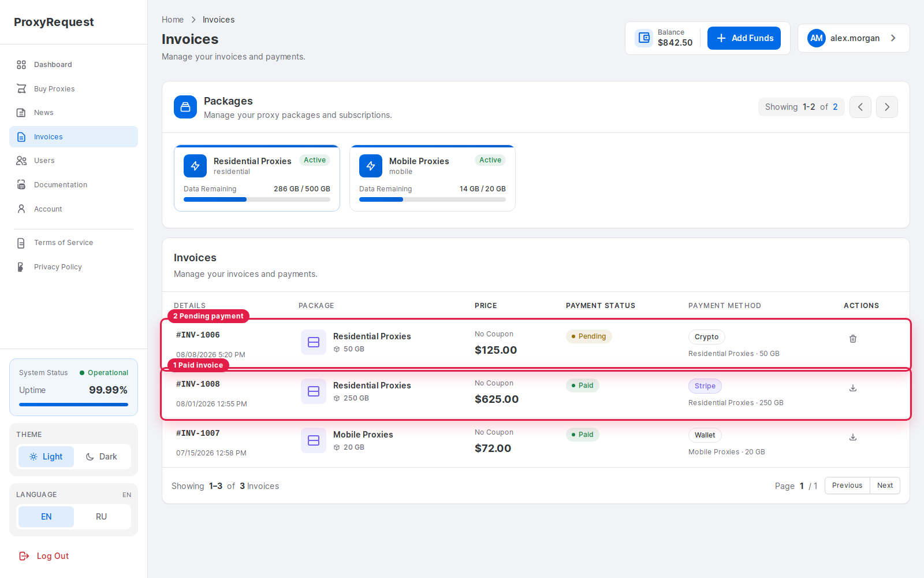This screenshot has height=578, width=924.
Task: Click Residential Proxies data remaining progress bar
Action: click(257, 199)
